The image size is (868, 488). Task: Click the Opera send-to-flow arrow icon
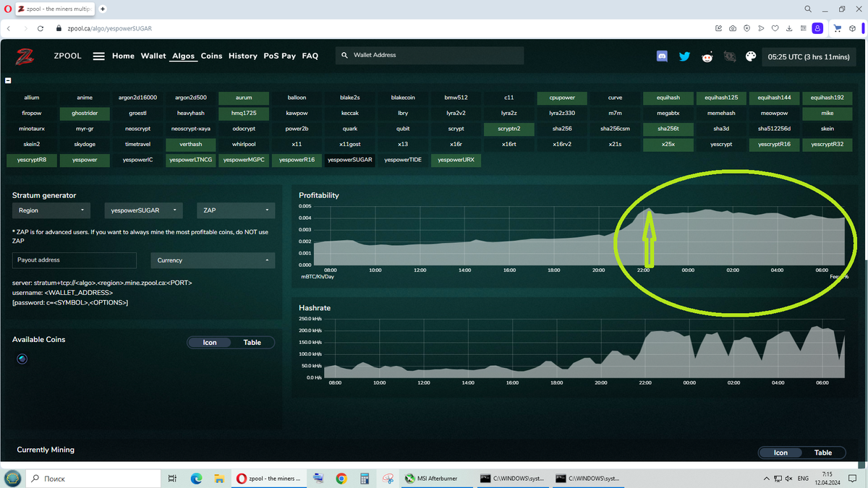761,28
